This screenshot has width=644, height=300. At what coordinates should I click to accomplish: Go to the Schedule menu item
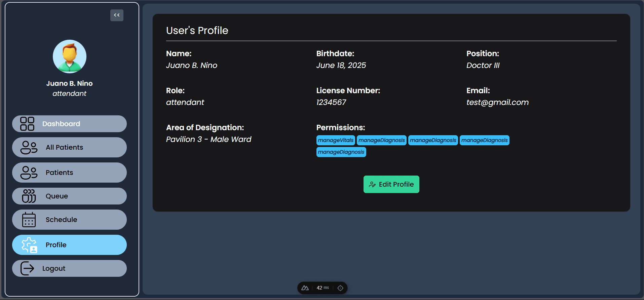click(69, 220)
